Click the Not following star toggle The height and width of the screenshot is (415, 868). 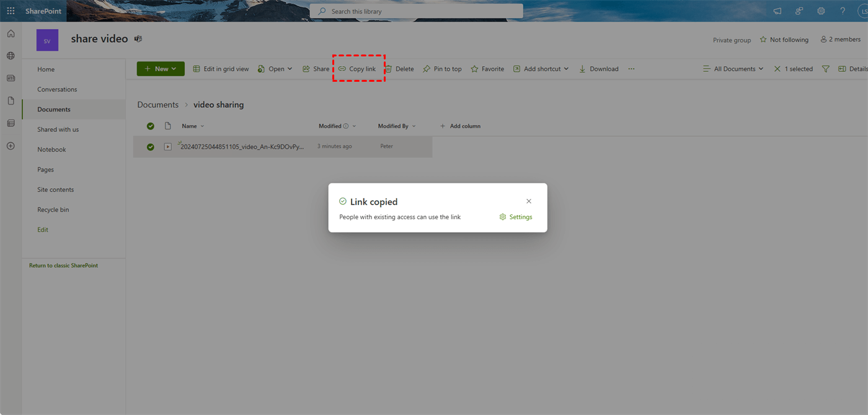[784, 40]
